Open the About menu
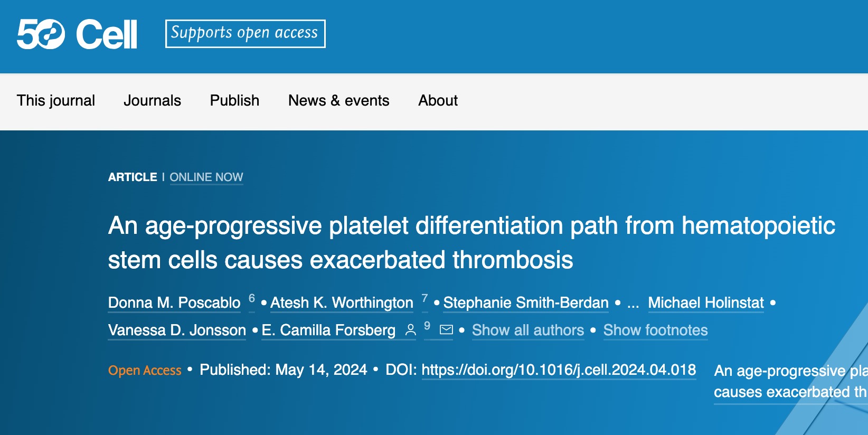The width and height of the screenshot is (868, 435). pyautogui.click(x=438, y=100)
